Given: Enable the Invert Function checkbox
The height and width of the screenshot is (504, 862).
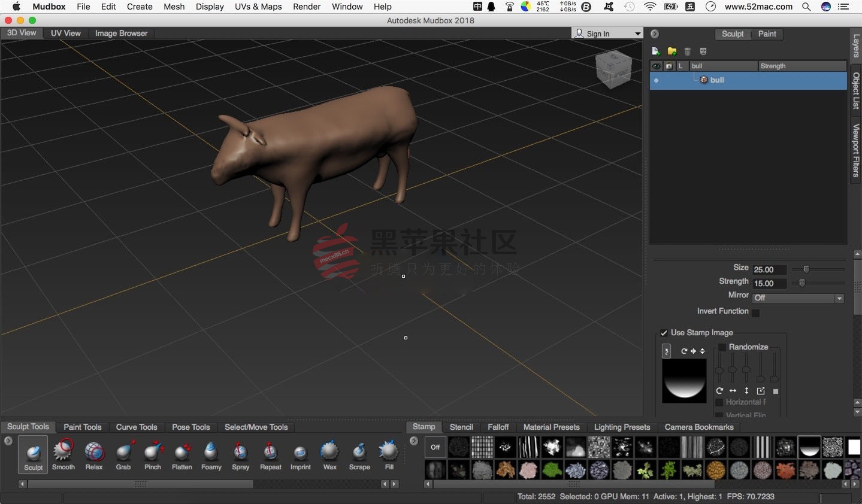Looking at the screenshot, I should (755, 312).
